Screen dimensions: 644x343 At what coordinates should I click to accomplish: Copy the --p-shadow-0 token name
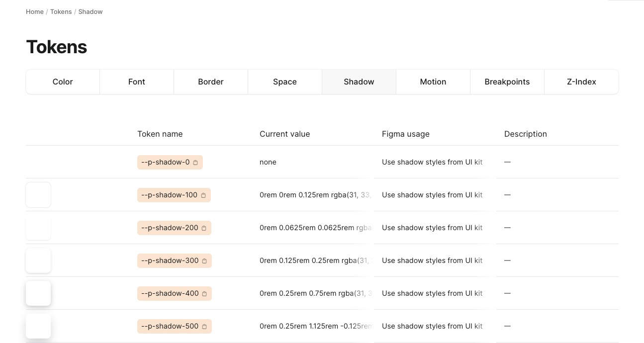(195, 162)
